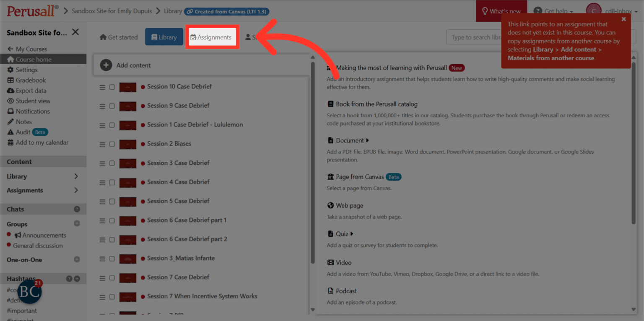This screenshot has width=644, height=321.
Task: Click the Add content plus icon
Action: coord(106,65)
